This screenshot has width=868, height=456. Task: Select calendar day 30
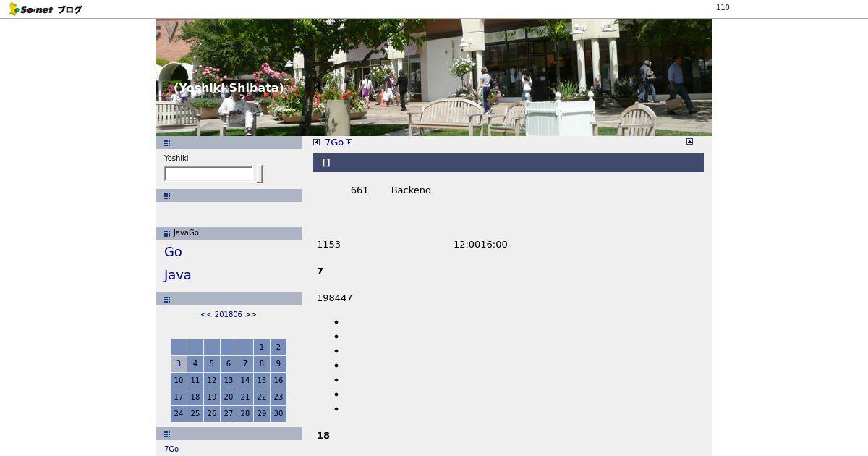[x=278, y=414]
